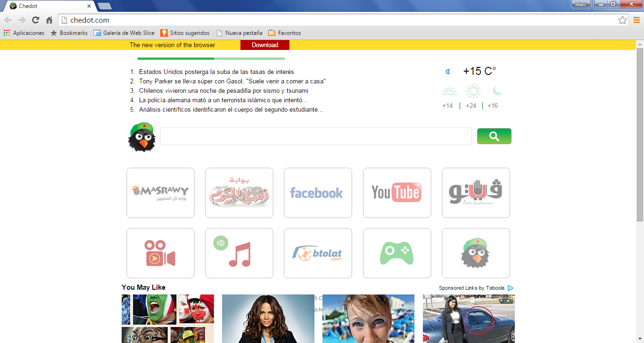This screenshot has height=343, width=644.
Task: Open the music note shortcut icon
Action: (239, 253)
